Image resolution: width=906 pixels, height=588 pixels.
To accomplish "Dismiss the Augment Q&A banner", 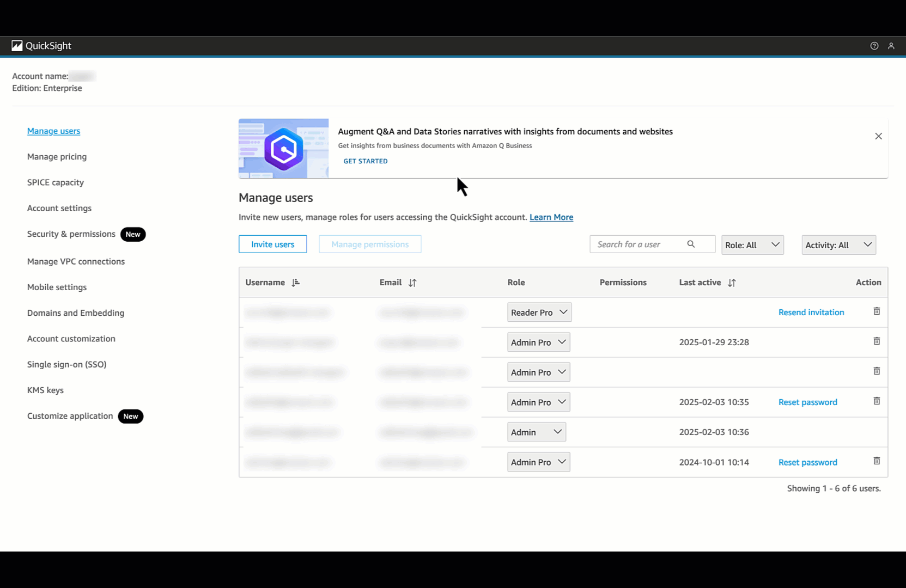I will pyautogui.click(x=878, y=136).
